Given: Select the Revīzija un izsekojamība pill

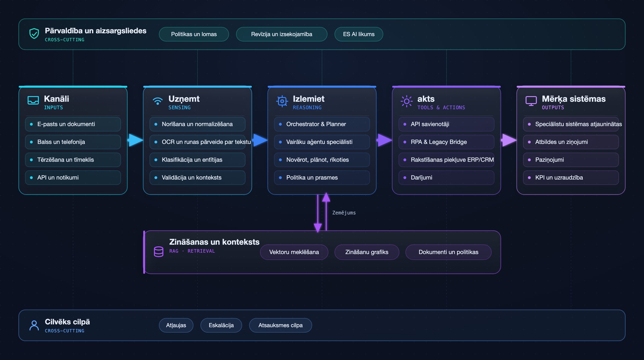Looking at the screenshot, I should pos(282,34).
